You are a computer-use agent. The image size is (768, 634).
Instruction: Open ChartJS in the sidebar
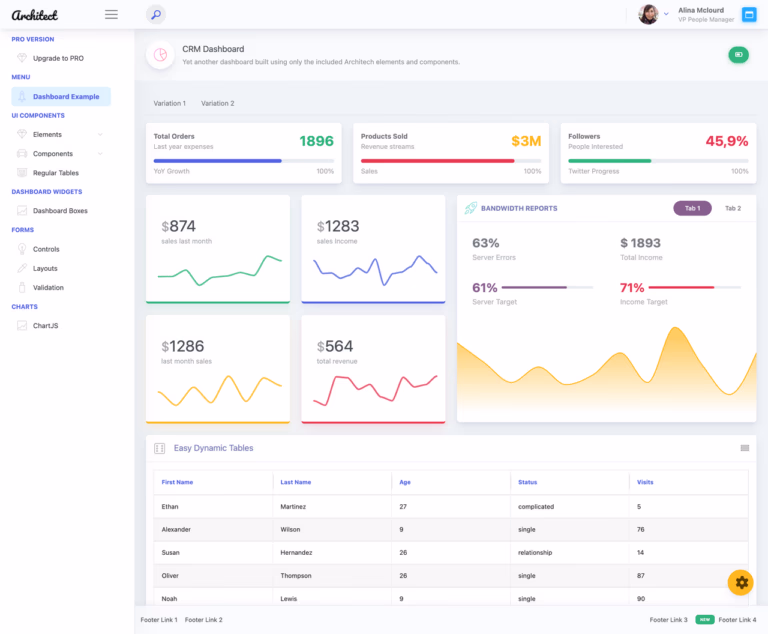click(x=45, y=326)
